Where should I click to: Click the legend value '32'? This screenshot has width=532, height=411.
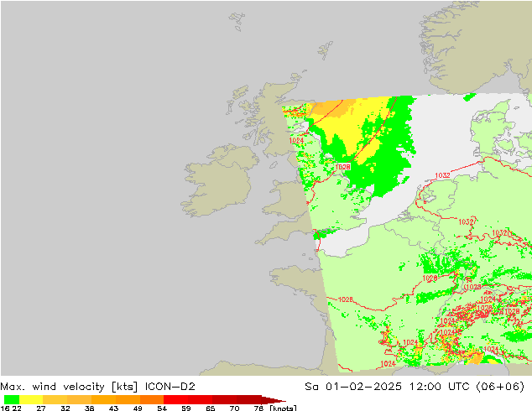tap(65, 408)
